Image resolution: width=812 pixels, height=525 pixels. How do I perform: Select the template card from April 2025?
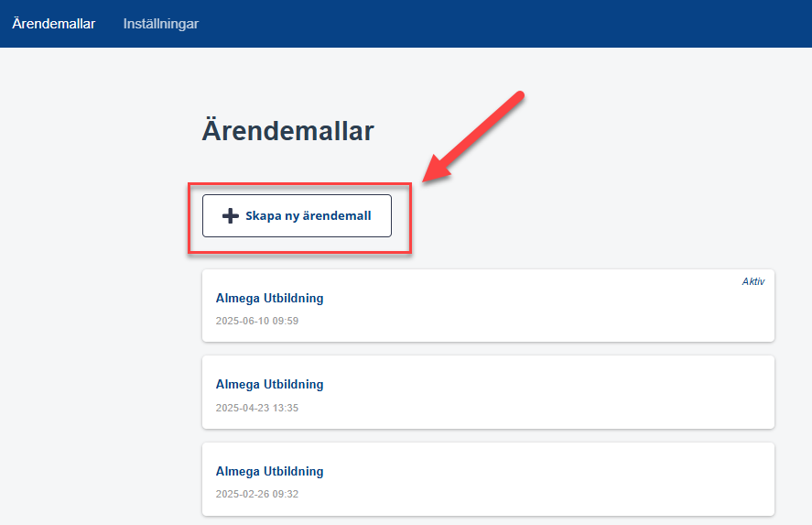pyautogui.click(x=488, y=392)
